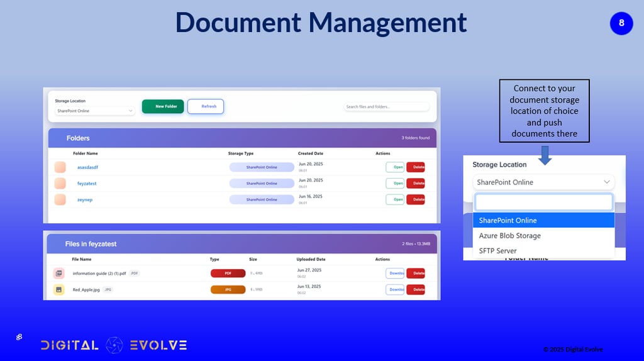Click the SharePoint Online badge for feyzatest
The width and height of the screenshot is (644, 361).
tap(262, 183)
